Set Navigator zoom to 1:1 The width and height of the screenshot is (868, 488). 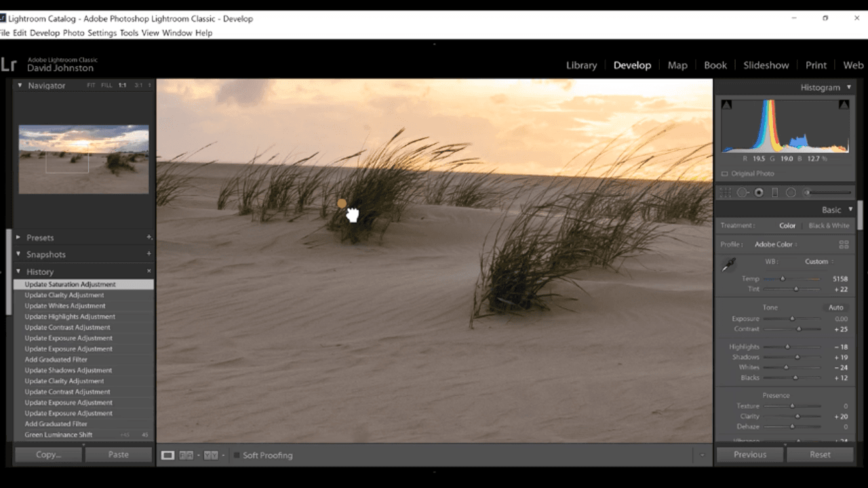tap(123, 85)
